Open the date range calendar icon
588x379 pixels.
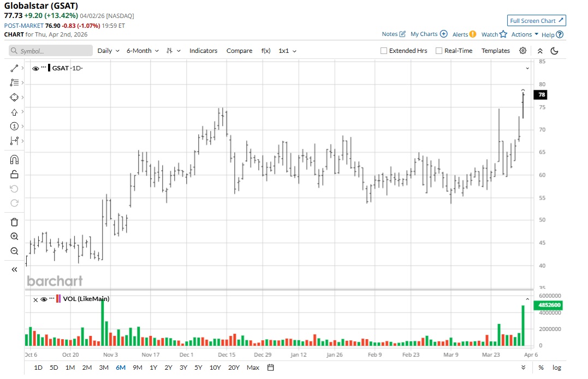pyautogui.click(x=270, y=368)
